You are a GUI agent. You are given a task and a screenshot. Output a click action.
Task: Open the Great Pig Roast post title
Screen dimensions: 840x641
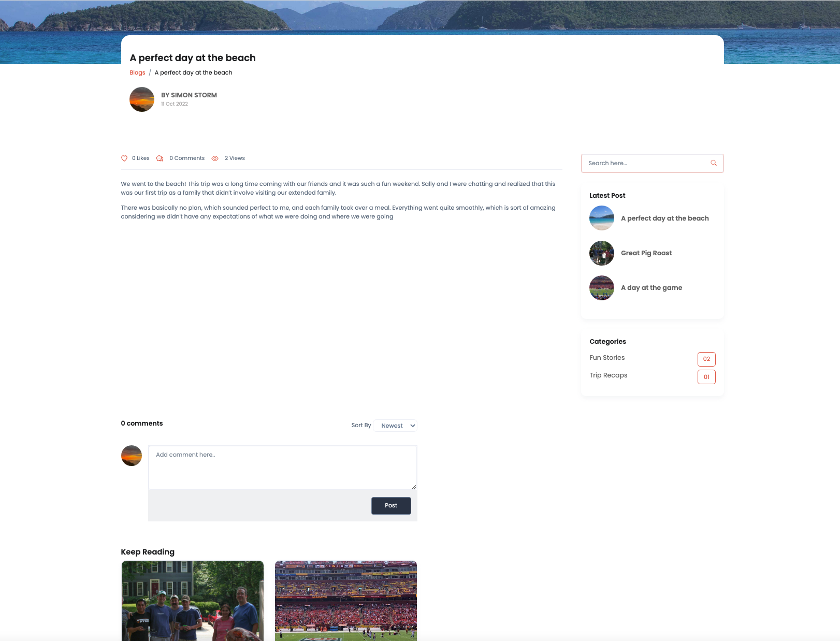646,253
